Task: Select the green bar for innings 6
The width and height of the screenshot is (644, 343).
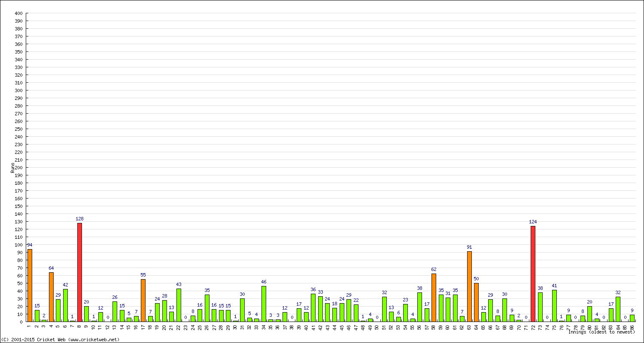Action: pyautogui.click(x=65, y=305)
